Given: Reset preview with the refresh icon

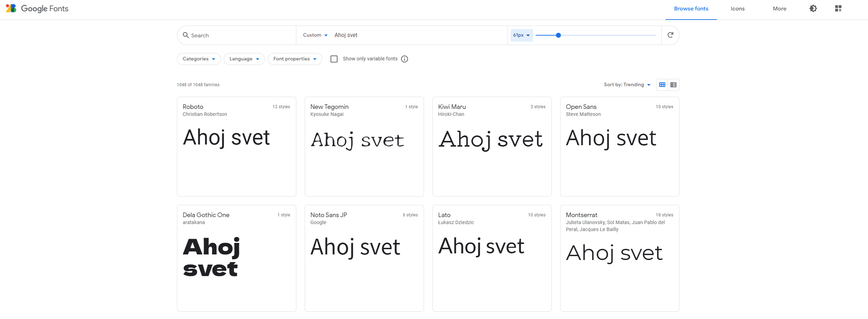Looking at the screenshot, I should tap(670, 35).
